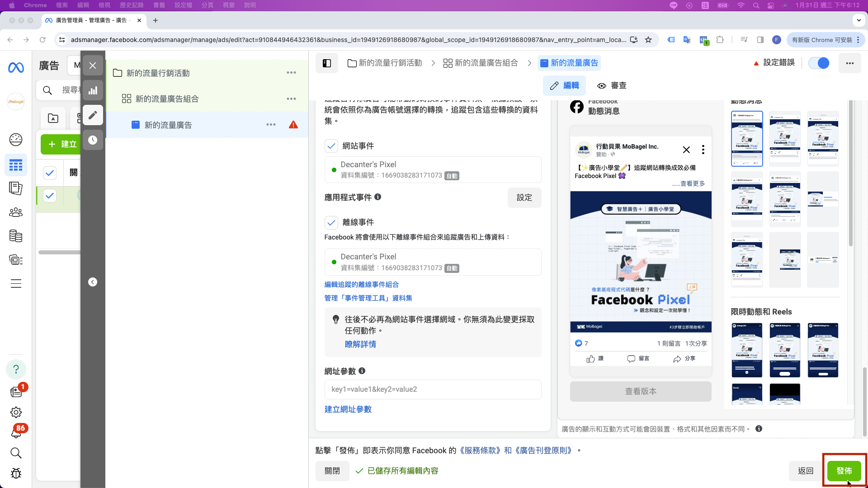Screen dimensions: 868x488
Task: Click info icon next to 網址參數
Action: coord(362,371)
